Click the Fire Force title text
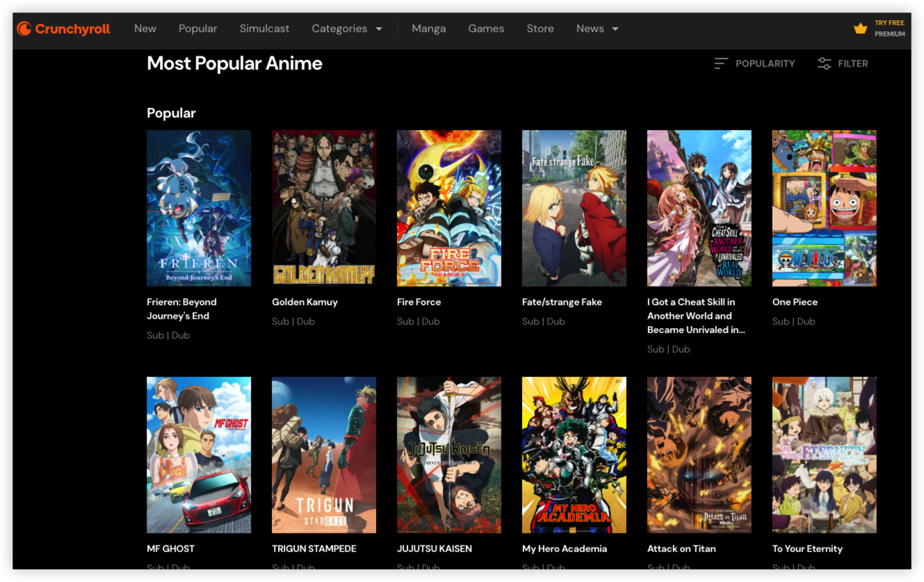Image resolution: width=924 pixels, height=582 pixels. tap(419, 302)
